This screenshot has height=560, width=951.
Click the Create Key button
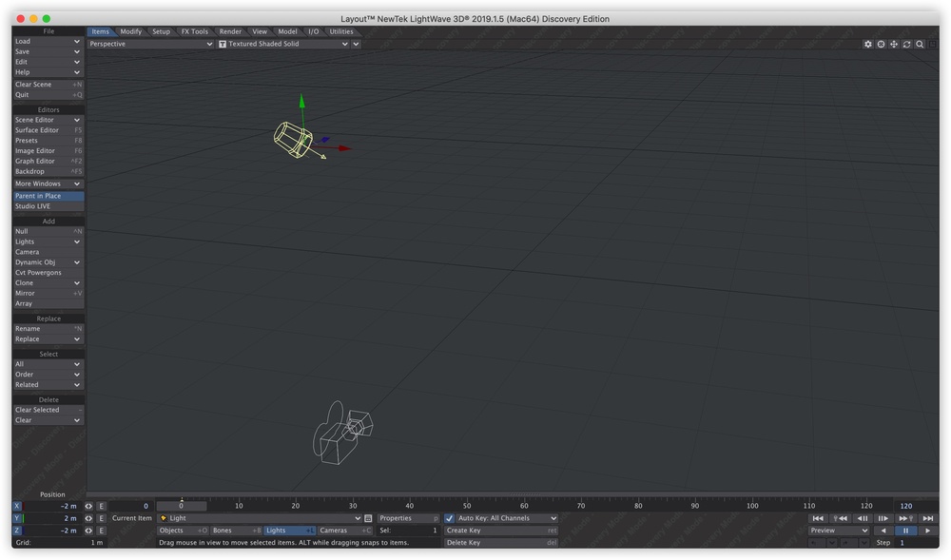tap(501, 531)
